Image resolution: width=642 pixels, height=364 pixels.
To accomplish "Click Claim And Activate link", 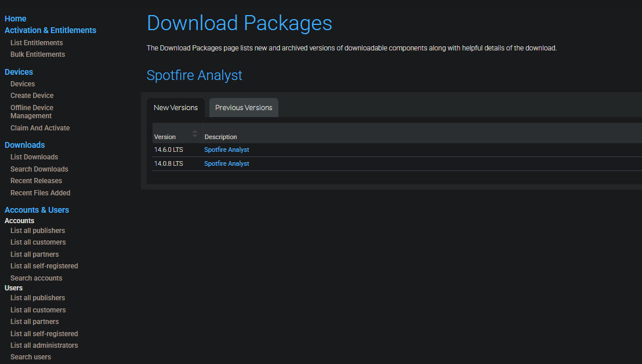I will coord(40,128).
